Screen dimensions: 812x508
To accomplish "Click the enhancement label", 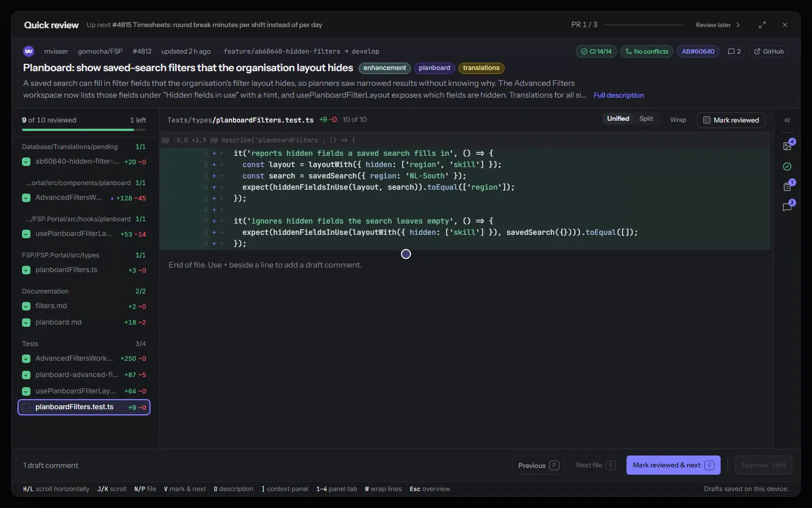I will point(385,68).
